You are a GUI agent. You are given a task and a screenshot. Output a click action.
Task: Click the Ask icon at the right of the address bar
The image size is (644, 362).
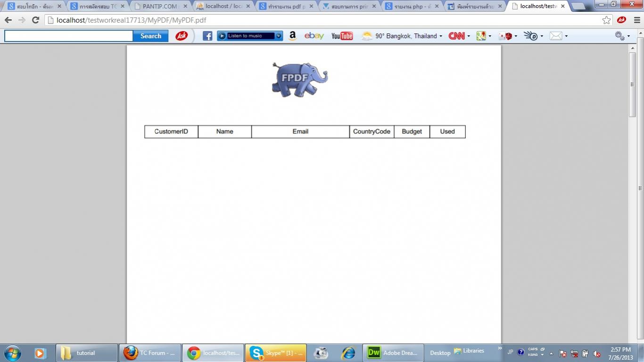(x=621, y=20)
